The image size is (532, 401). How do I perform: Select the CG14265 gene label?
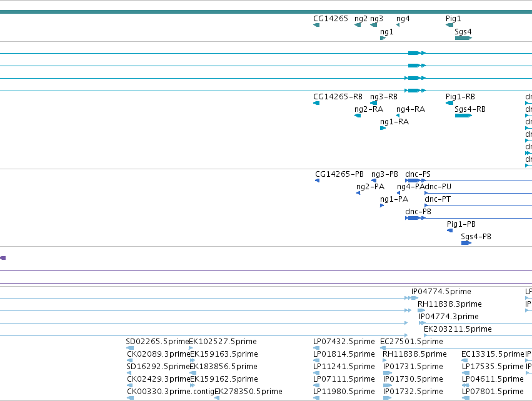click(331, 19)
